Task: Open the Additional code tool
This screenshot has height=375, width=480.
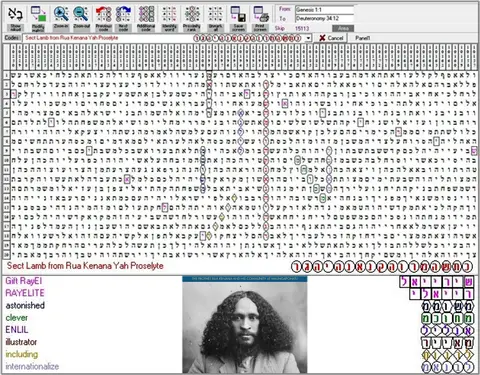Action: [x=146, y=19]
